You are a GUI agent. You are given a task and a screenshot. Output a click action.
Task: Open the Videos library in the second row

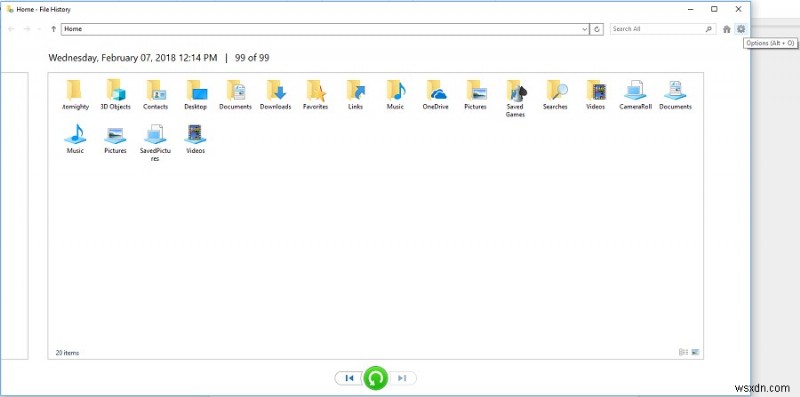(x=195, y=139)
